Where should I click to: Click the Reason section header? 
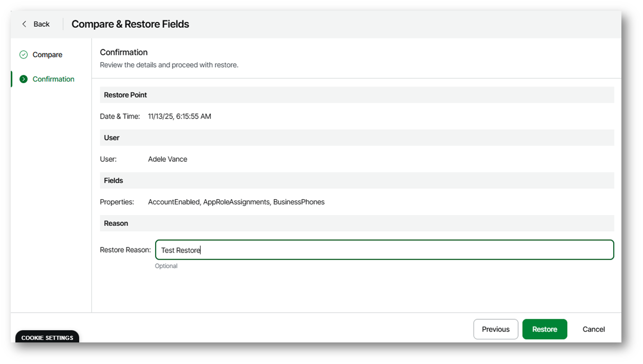pos(116,223)
